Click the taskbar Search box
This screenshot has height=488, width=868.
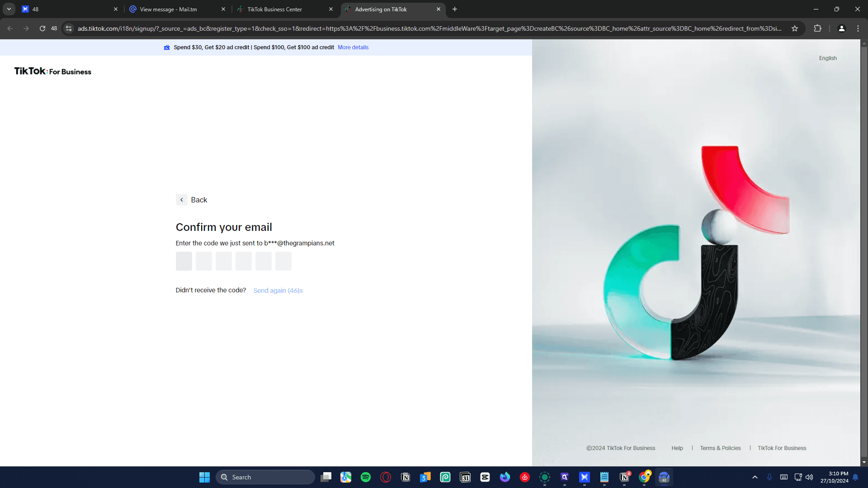tap(265, 477)
